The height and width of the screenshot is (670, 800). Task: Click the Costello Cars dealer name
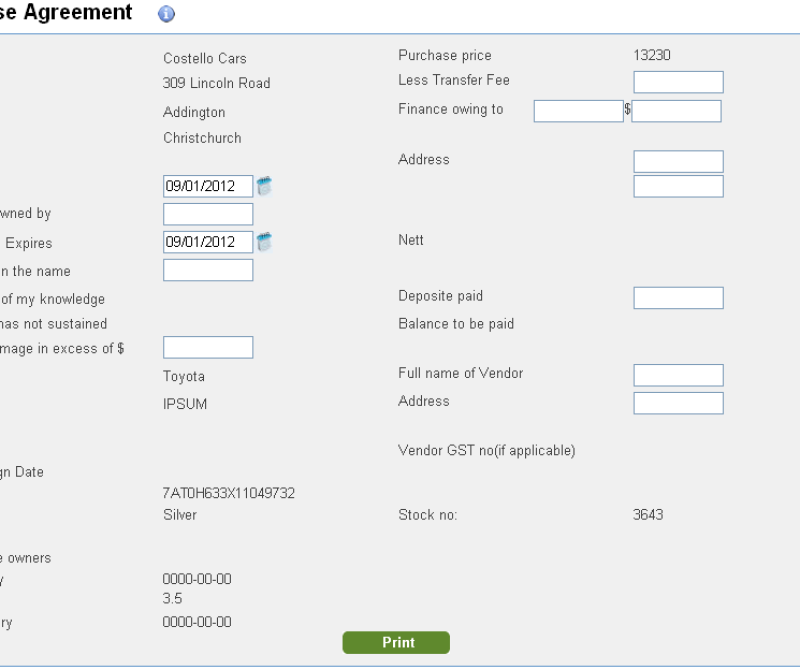point(205,58)
